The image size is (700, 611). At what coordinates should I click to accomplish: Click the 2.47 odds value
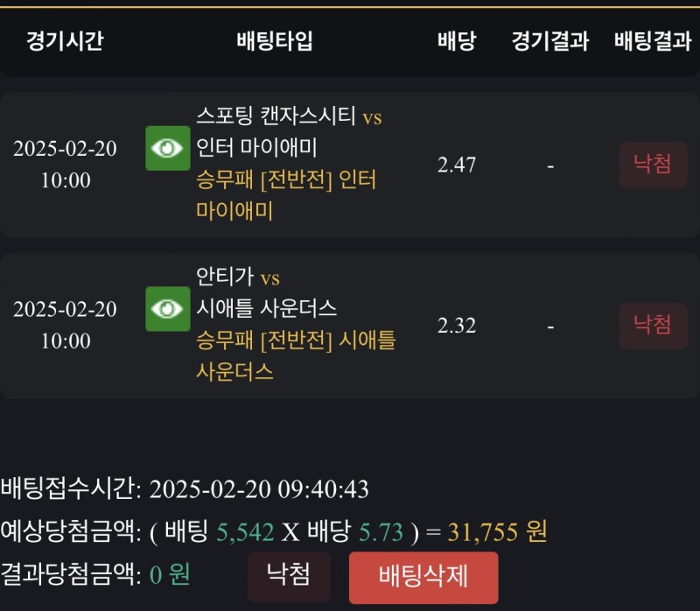tap(456, 165)
